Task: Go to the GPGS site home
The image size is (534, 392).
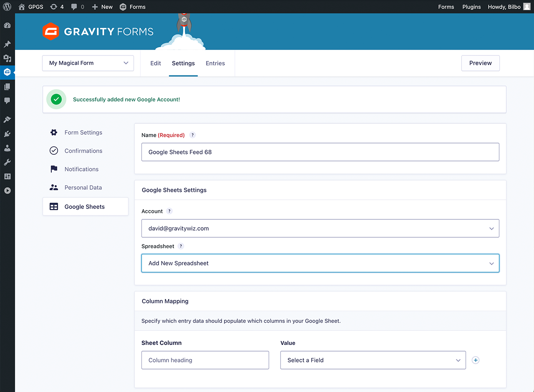Action: [x=31, y=7]
